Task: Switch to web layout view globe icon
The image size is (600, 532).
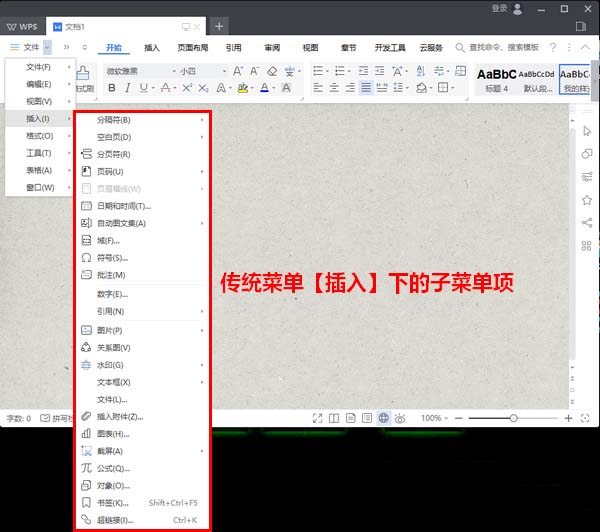Action: pos(383,418)
